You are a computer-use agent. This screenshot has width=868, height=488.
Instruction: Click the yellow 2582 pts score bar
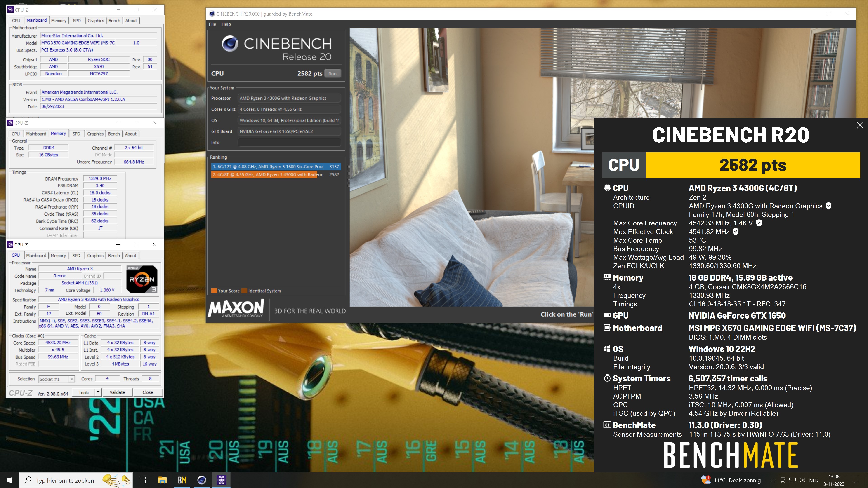tap(753, 165)
